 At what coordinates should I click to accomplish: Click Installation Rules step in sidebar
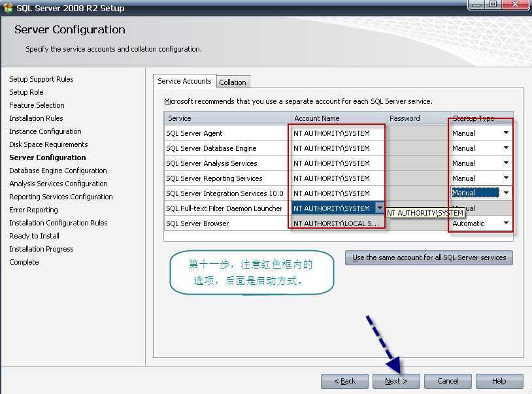point(36,118)
